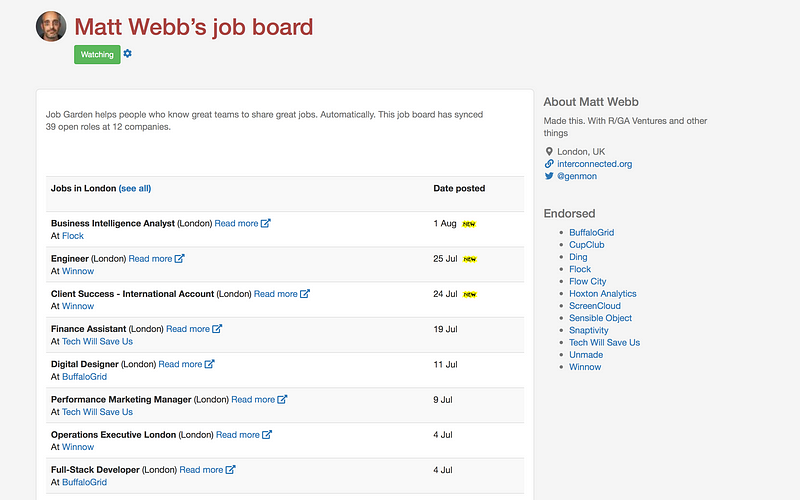Screen dimensions: 800x500
Task: Read more about Client Success - International Account
Action: [276, 294]
